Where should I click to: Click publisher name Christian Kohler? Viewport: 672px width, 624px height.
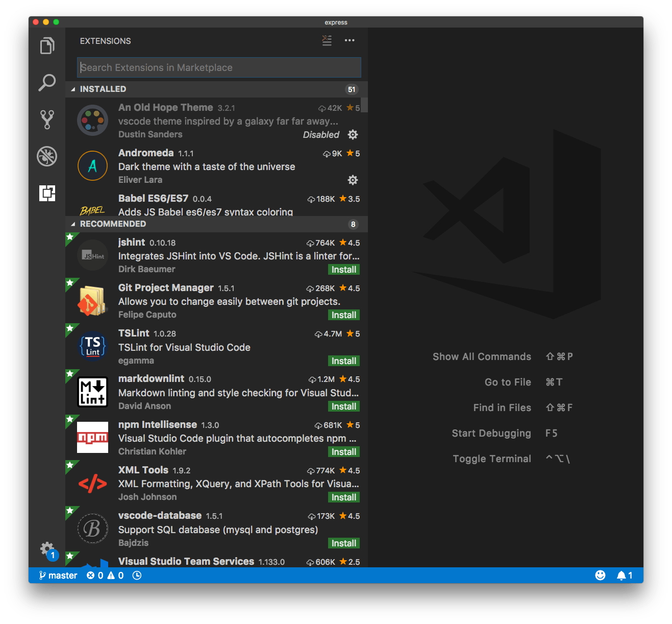[x=152, y=451]
